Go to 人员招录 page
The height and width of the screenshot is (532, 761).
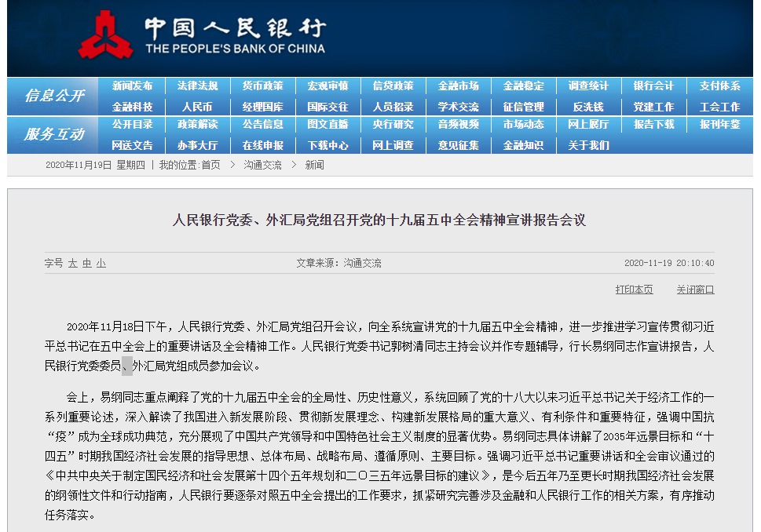[x=393, y=107]
